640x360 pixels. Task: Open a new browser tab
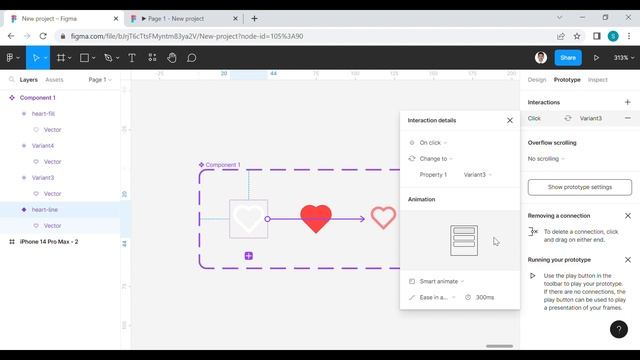[x=254, y=18]
